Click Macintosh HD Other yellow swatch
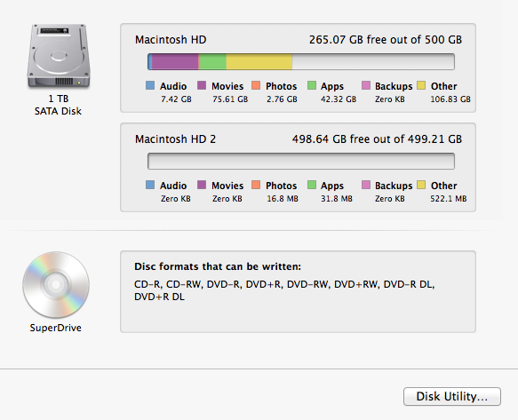The width and height of the screenshot is (518, 420). tap(421, 85)
